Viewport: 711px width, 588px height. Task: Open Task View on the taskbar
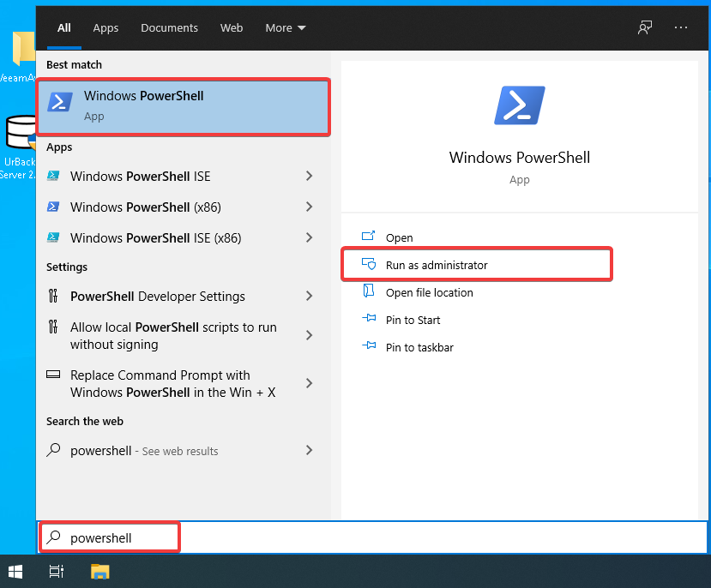57,572
